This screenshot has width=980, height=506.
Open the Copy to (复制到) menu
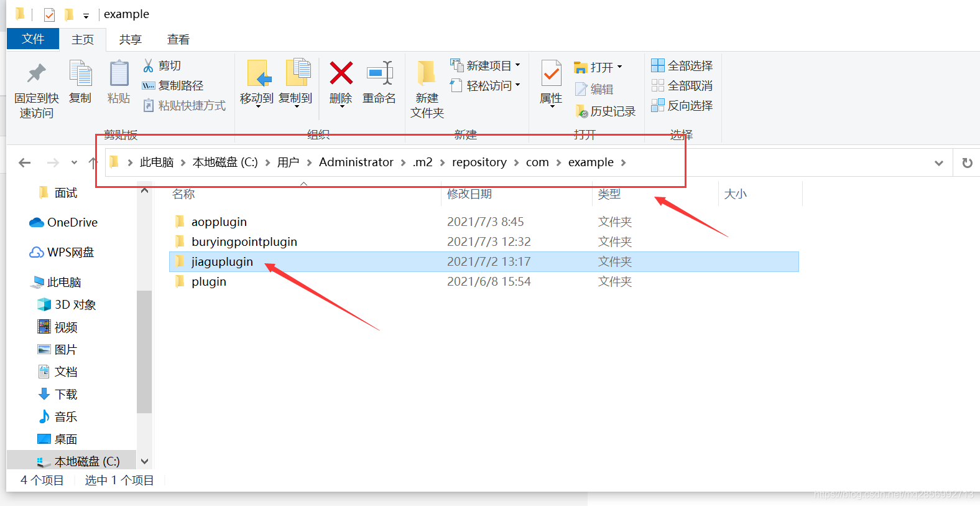295,83
